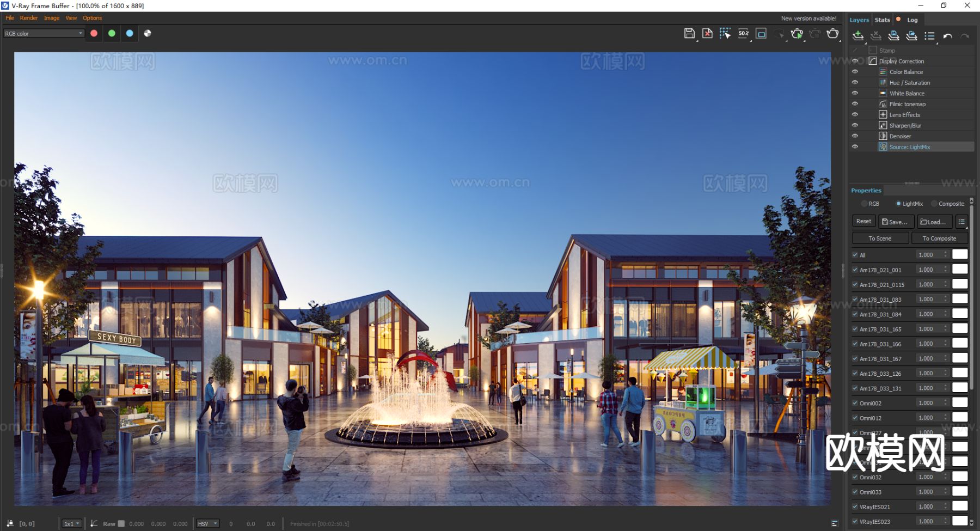Viewport: 980px width, 531px height.
Task: Click the Create layer icon
Action: (858, 36)
